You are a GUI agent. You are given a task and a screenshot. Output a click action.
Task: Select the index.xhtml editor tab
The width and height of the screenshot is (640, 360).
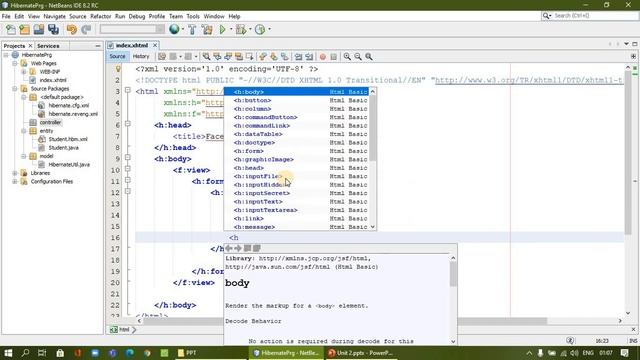131,45
